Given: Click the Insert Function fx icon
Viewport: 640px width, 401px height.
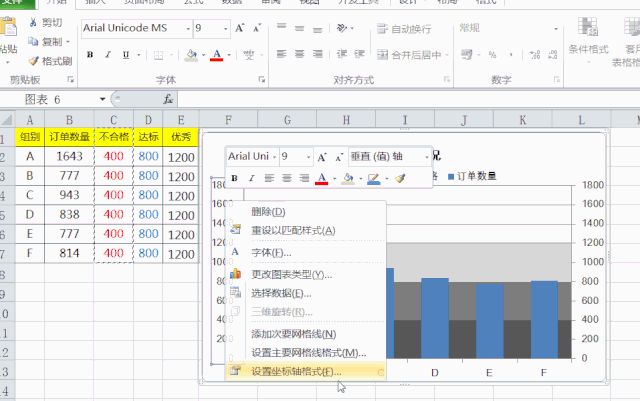Looking at the screenshot, I should click(168, 99).
